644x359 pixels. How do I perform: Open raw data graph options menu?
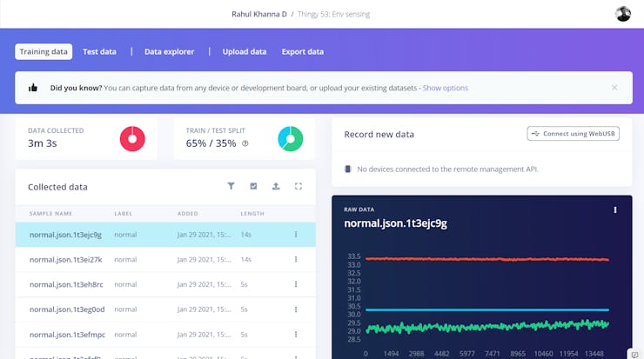[614, 210]
